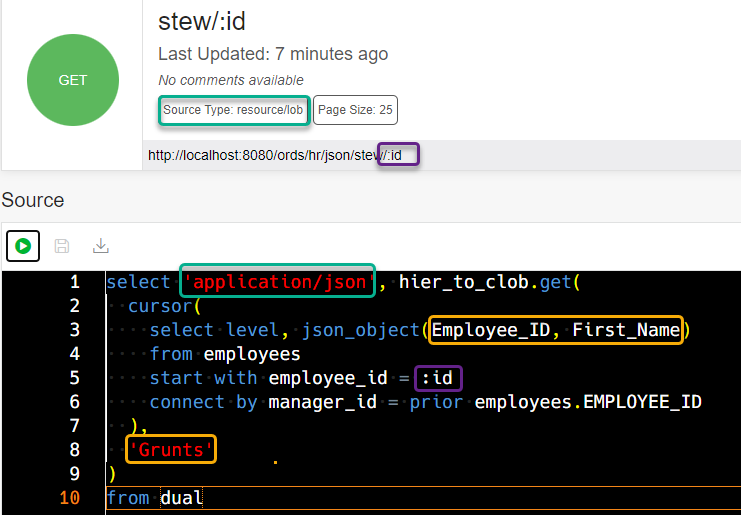Run the handler source with the green play icon

coord(23,246)
